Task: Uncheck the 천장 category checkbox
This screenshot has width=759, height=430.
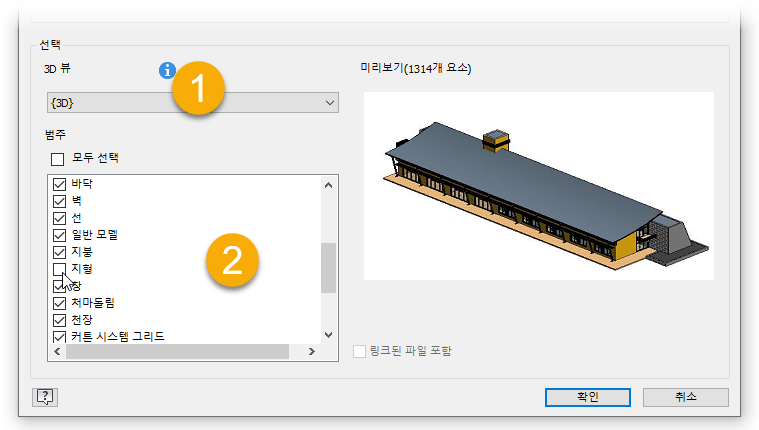Action: 60,320
